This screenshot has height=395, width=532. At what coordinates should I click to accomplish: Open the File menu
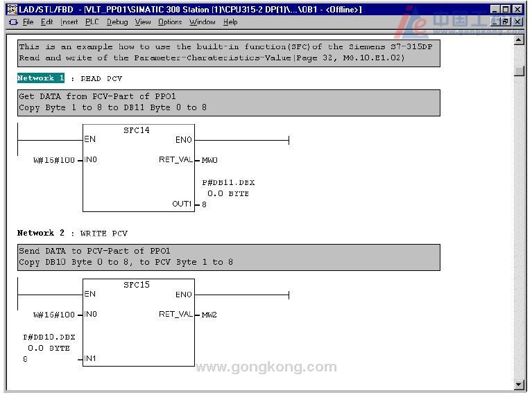(28, 22)
